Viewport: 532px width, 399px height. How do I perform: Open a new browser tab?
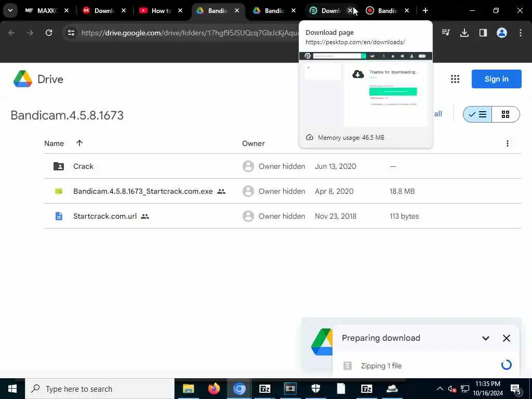425,10
